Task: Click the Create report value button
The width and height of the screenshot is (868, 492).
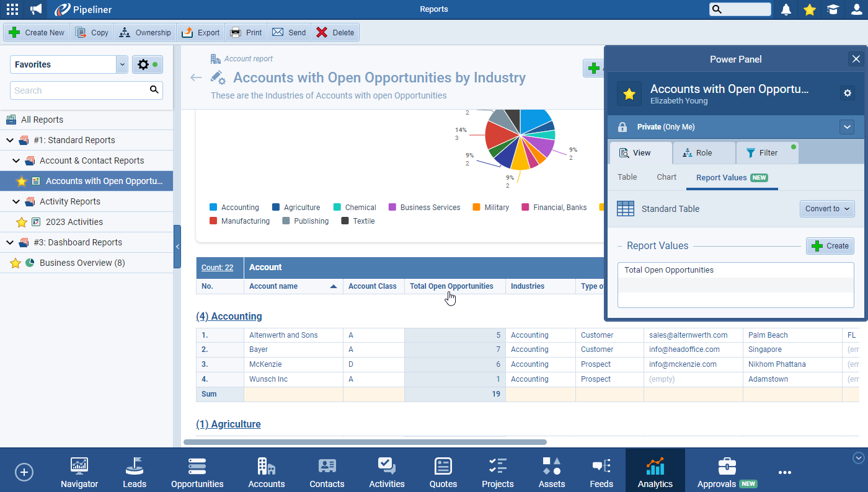Action: tap(830, 246)
